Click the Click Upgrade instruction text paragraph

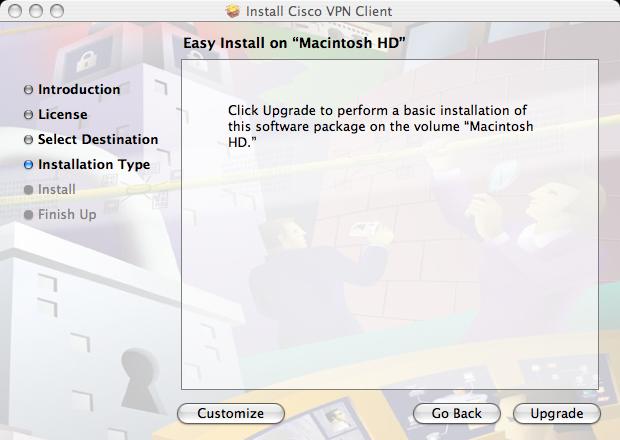[x=380, y=127]
